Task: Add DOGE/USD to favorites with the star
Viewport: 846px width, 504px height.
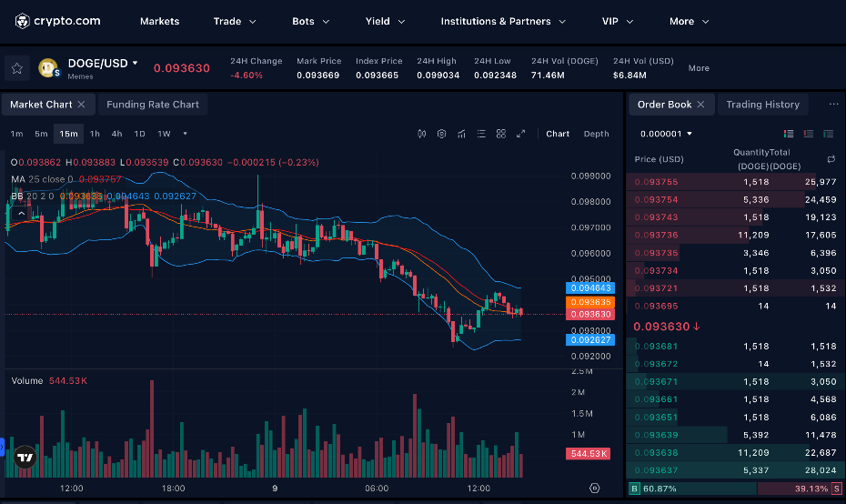Action: [x=16, y=68]
